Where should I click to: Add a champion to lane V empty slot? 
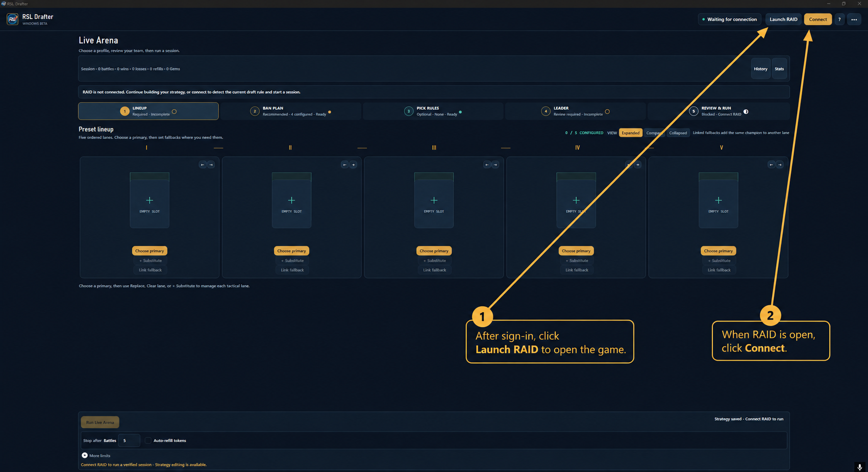(x=718, y=201)
